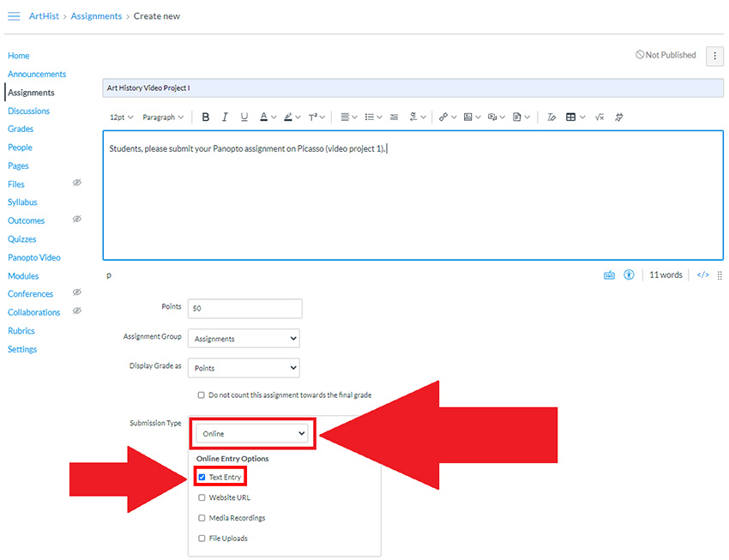
Task: Click the hidden eye icon next to Conferences
Action: coord(77,292)
